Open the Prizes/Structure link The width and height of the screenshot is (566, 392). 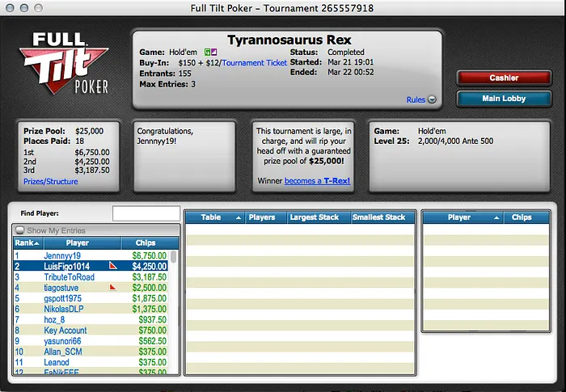click(51, 182)
